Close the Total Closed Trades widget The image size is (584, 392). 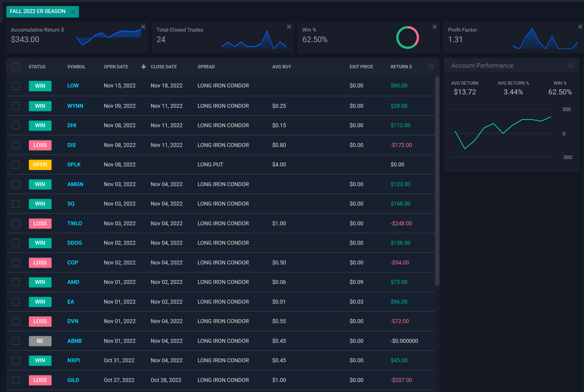[x=289, y=27]
